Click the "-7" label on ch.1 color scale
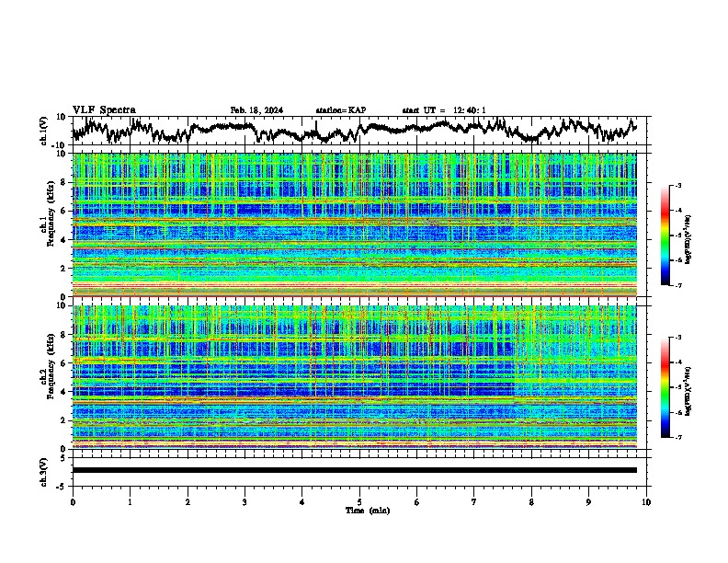This screenshot has width=728, height=563. (x=677, y=285)
